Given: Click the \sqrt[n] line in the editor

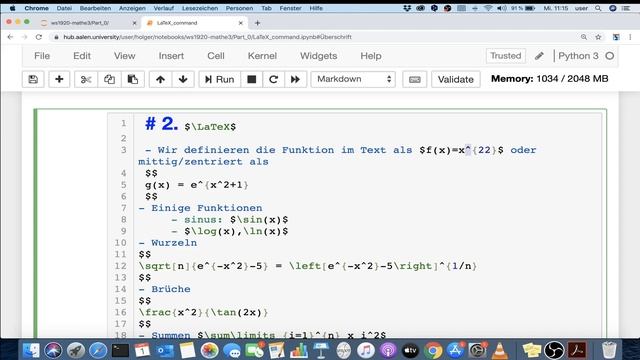Looking at the screenshot, I should click(307, 266).
